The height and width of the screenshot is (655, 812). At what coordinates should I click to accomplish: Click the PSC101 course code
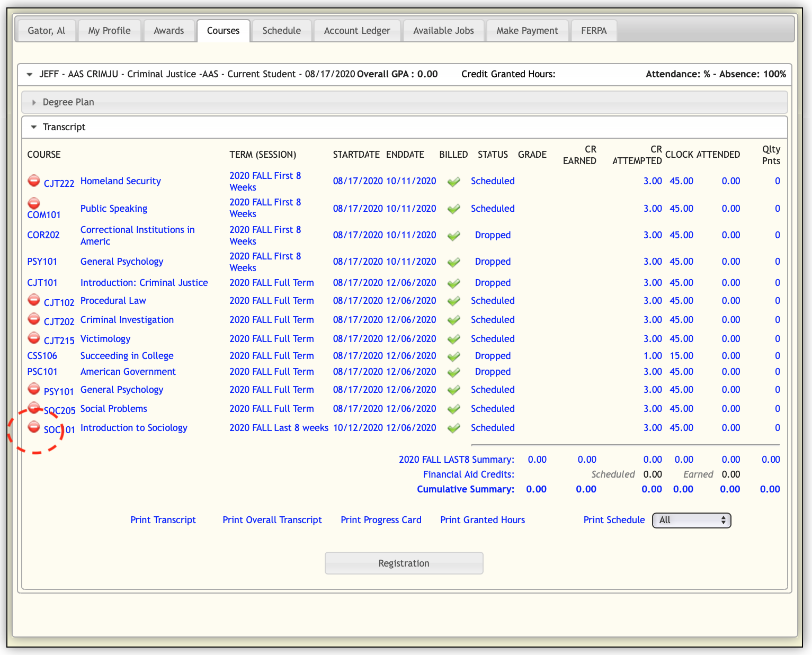tap(42, 372)
